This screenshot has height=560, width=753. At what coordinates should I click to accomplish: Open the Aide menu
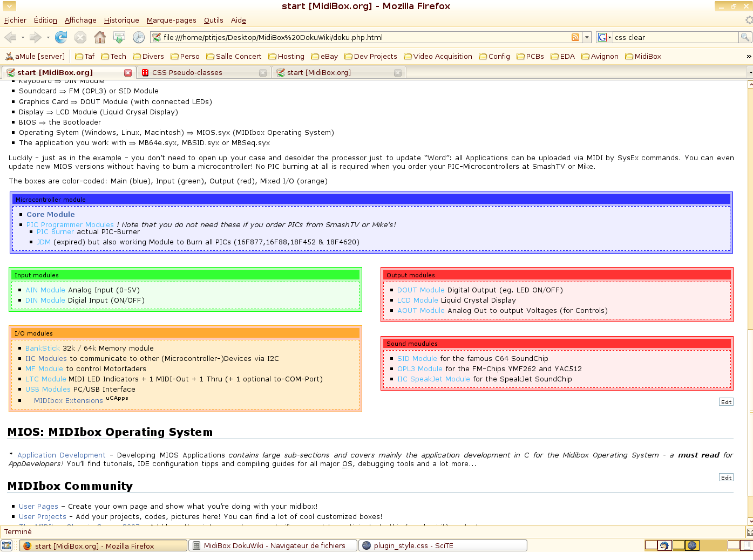(239, 20)
